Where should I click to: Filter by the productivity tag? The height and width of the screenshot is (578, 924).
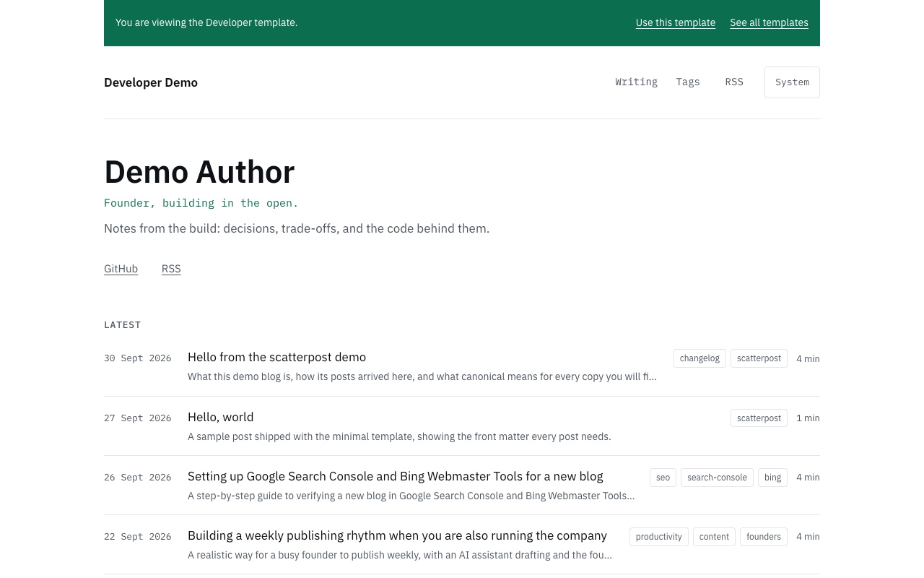click(658, 537)
